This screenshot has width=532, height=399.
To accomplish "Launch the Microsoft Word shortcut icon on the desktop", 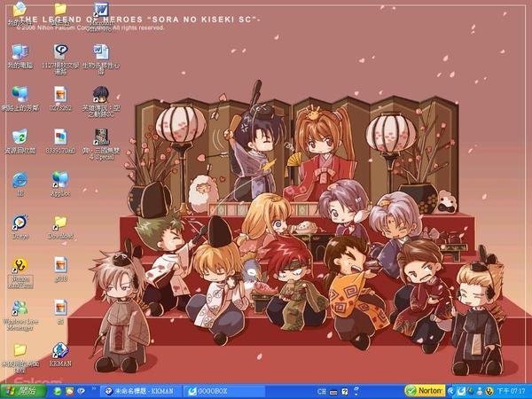I will pyautogui.click(x=101, y=10).
